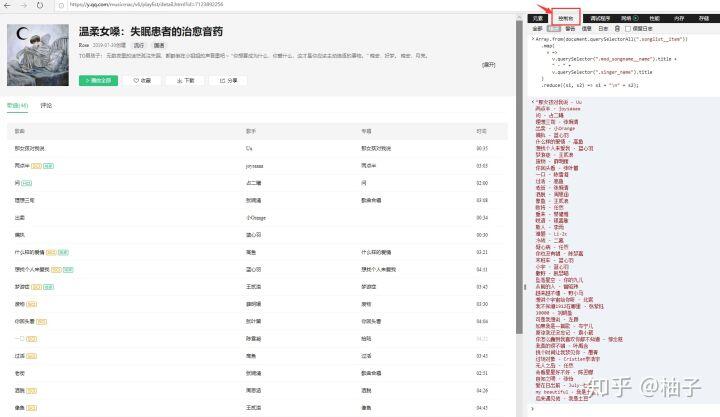Viewport: 720px width, 417px height.
Task: Click MV badge in joysaaaa row
Action: coord(48,166)
